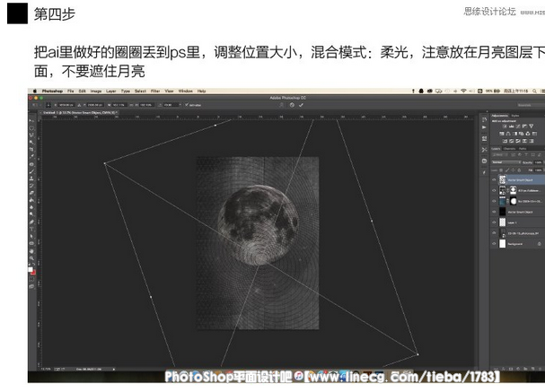Open the Photoshop application menu
Viewport: 545px width, 392px height.
(x=52, y=91)
